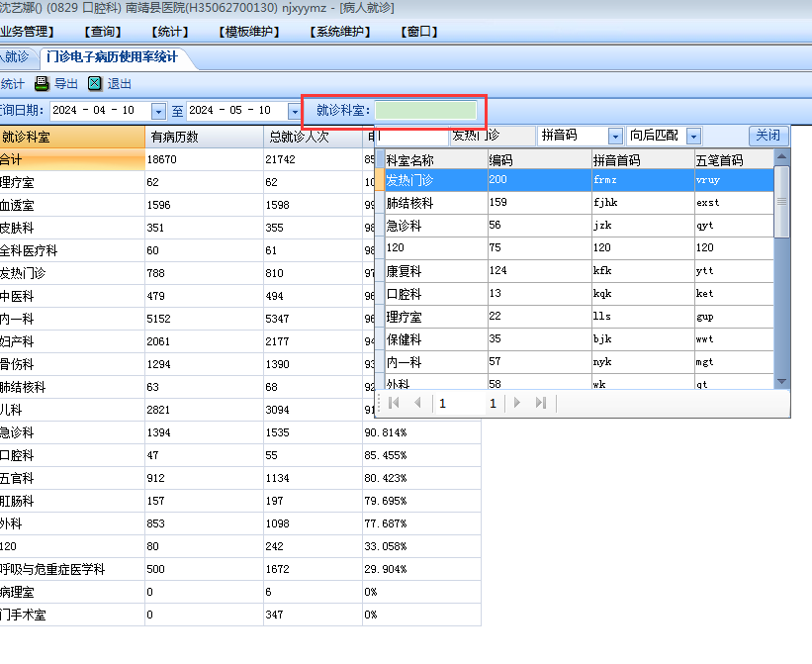The height and width of the screenshot is (664, 812).
Task: Click the 退出 exit button
Action: tap(109, 83)
